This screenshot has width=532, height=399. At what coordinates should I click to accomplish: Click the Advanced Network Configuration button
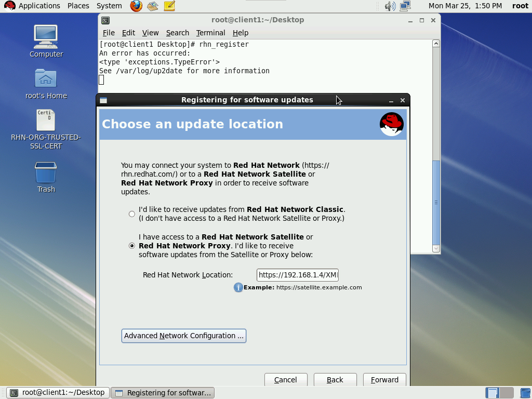[184, 336]
